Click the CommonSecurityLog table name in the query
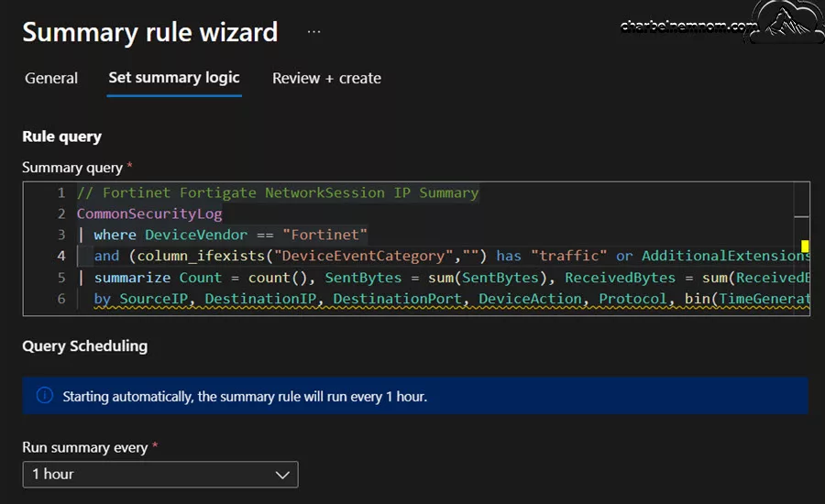This screenshot has height=504, width=825. pyautogui.click(x=149, y=214)
